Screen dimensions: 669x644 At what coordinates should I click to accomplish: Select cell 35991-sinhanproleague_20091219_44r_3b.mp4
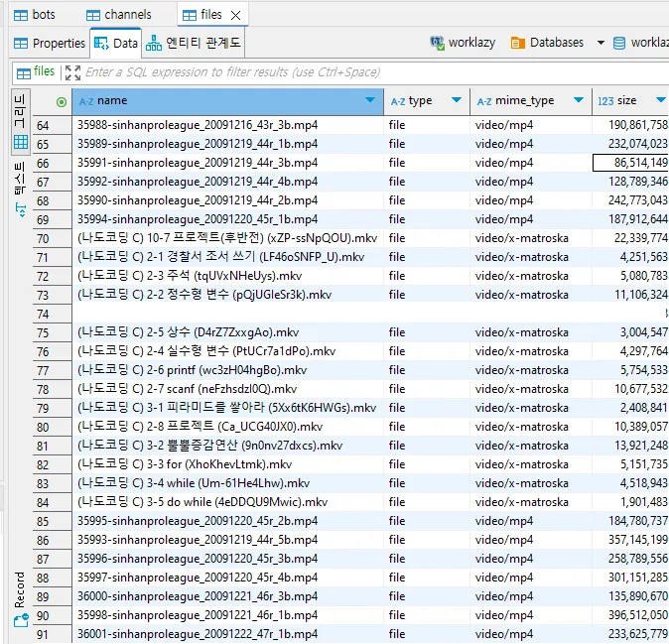click(228, 163)
